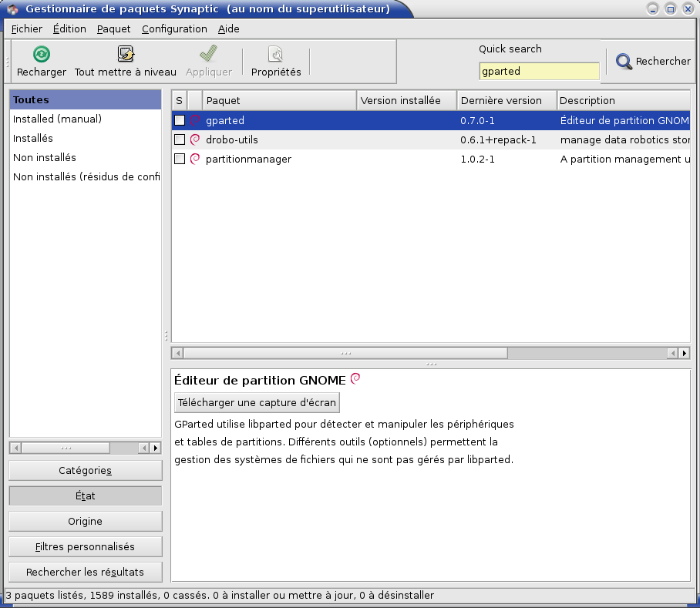Click Debian logo next to description title
The width and height of the screenshot is (700, 608).
point(355,378)
